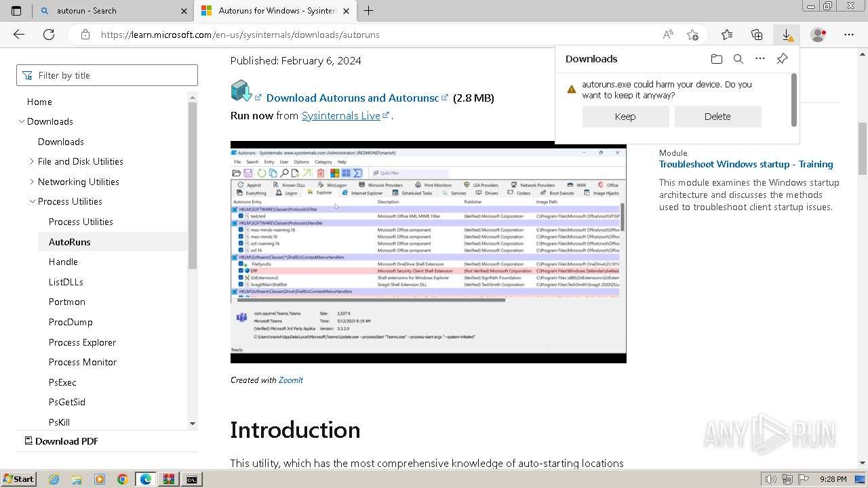This screenshot has height=488, width=868.
Task: Switch to the autorun Search tab
Action: [113, 11]
